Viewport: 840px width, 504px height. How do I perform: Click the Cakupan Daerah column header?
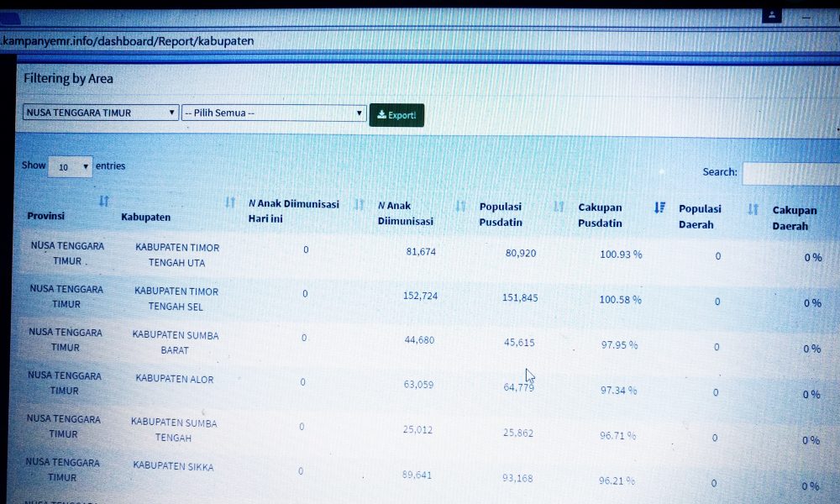(x=795, y=218)
